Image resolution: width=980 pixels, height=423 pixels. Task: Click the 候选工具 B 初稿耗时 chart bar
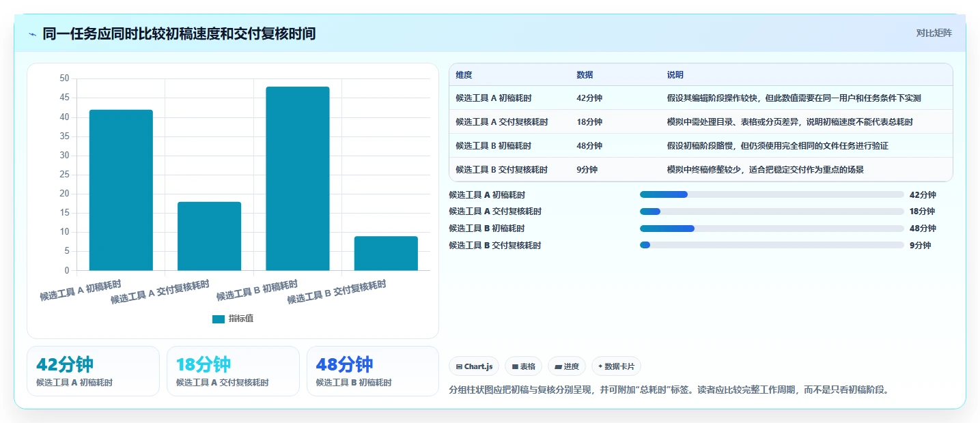pos(298,179)
